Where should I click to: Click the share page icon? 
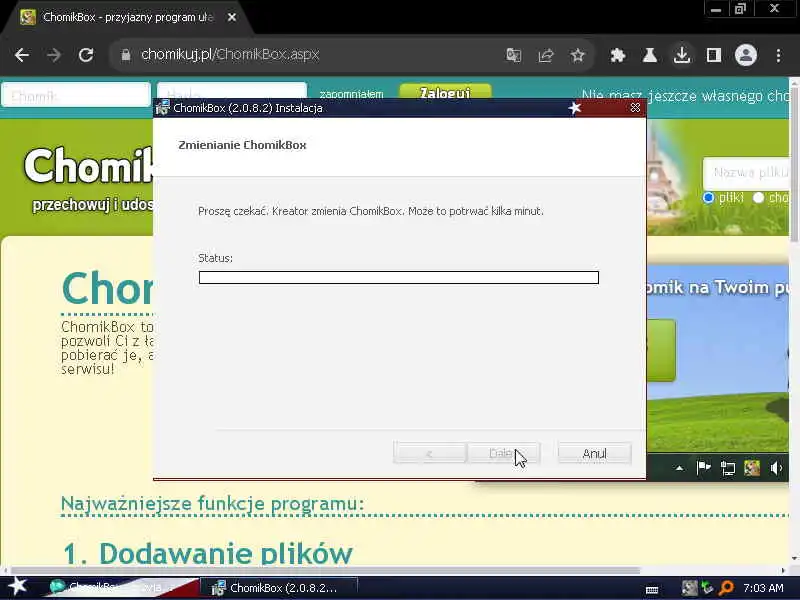[x=546, y=55]
